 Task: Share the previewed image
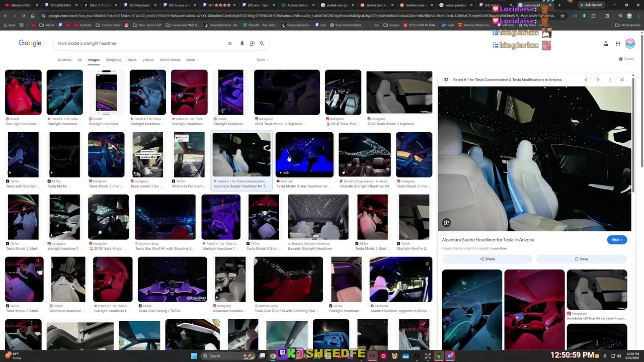coord(487,259)
